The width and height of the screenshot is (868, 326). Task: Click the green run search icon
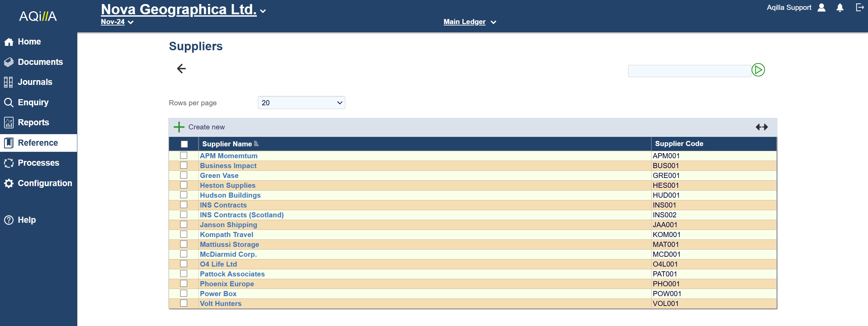click(758, 70)
